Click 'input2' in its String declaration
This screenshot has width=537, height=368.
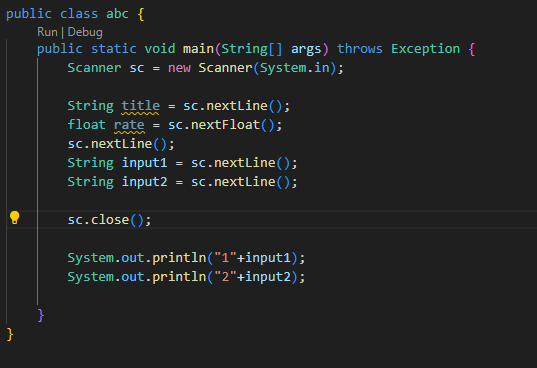(145, 182)
